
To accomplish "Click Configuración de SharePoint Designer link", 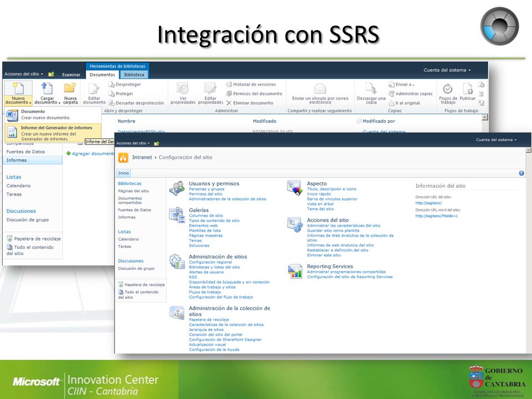I will 225,340.
